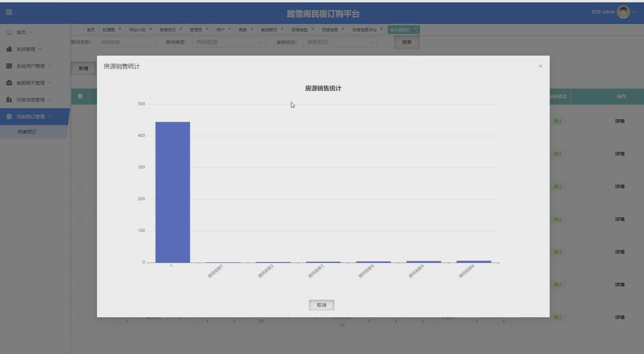Click the 系统用户管理 sidebar icon
Screen dimensions: 644x354
pos(9,66)
